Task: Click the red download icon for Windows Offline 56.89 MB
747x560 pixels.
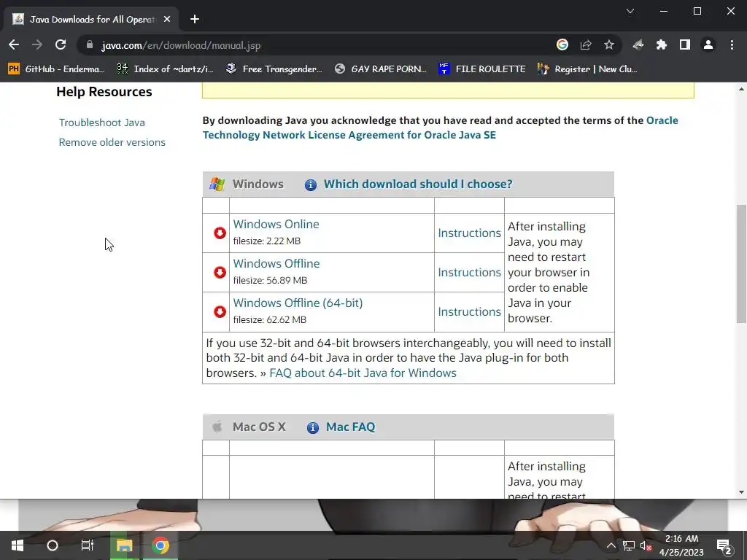Action: pos(220,273)
